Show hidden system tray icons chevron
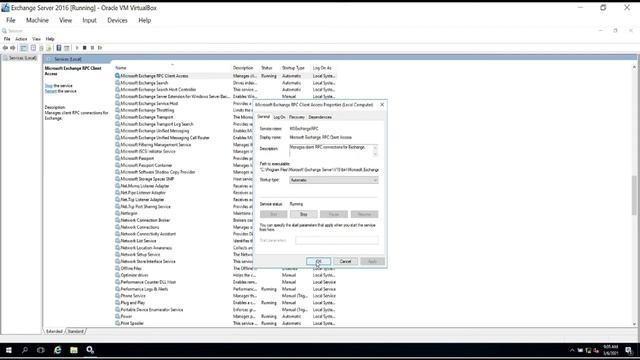Viewport: 640px width, 360px height. [x=572, y=350]
